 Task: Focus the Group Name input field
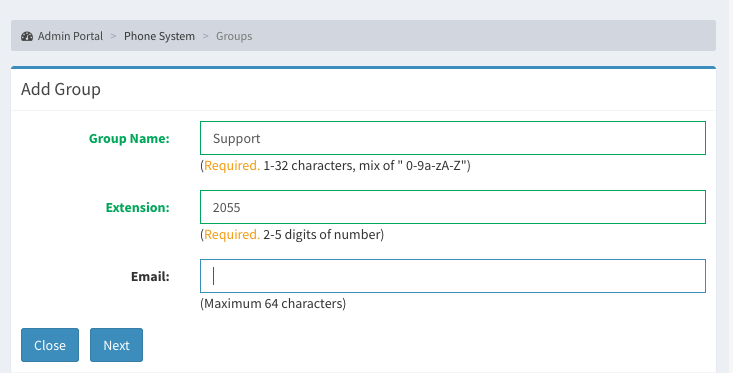(453, 138)
